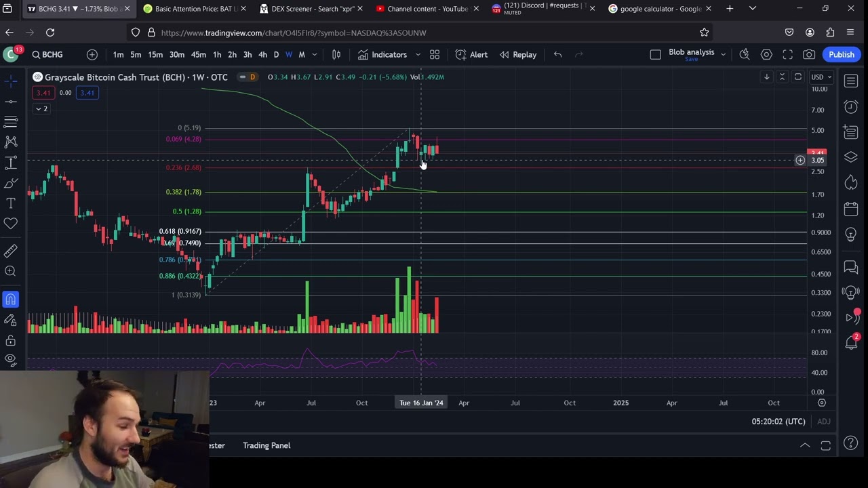Open the notifications bell
868x488 pixels.
[851, 343]
